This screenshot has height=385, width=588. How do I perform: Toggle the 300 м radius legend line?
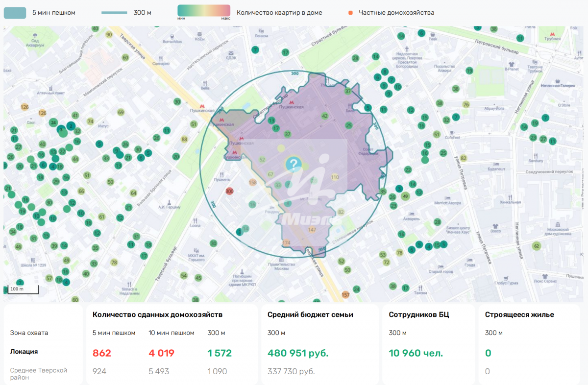114,12
